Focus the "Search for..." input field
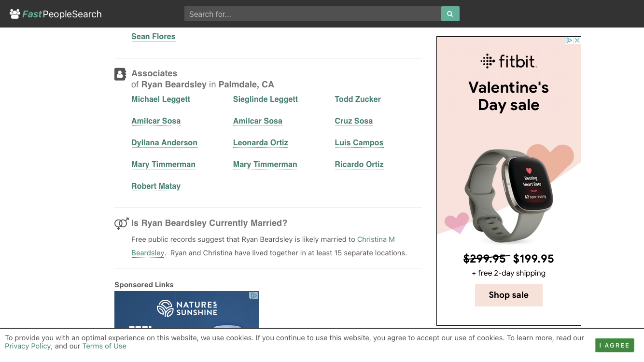This screenshot has height=362, width=644. [313, 14]
